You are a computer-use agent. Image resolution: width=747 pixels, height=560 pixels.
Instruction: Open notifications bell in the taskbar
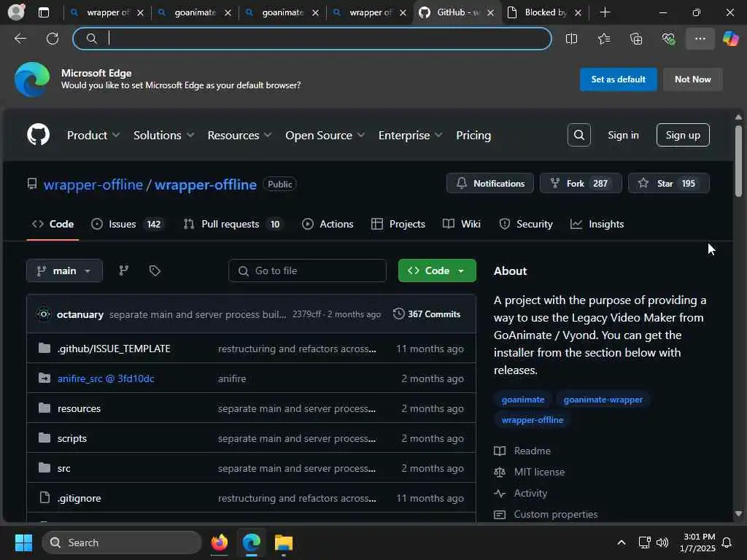tap(727, 542)
